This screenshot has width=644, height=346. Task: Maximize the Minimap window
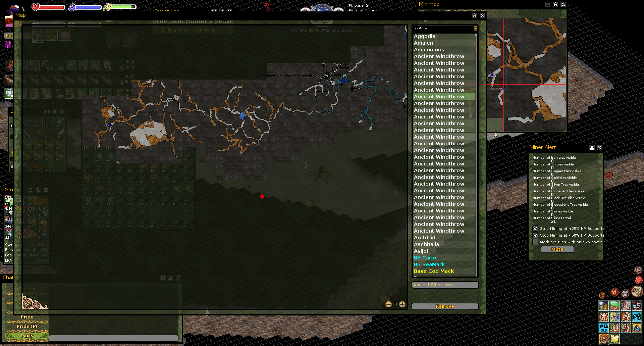click(548, 4)
